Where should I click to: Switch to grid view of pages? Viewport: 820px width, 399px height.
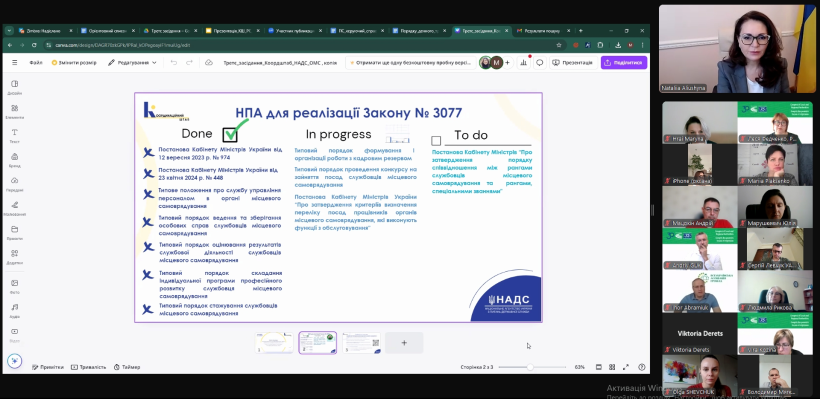612,367
